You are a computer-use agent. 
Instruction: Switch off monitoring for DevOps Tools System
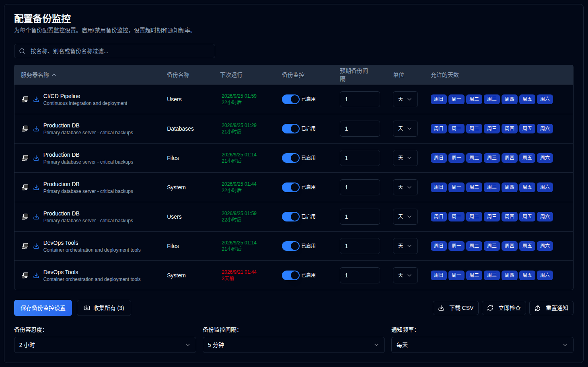pos(290,275)
